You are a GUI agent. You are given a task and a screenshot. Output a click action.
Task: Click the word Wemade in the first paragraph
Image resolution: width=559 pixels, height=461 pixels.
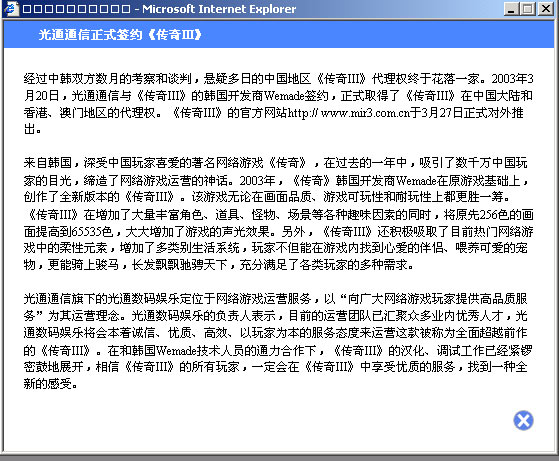pyautogui.click(x=284, y=96)
